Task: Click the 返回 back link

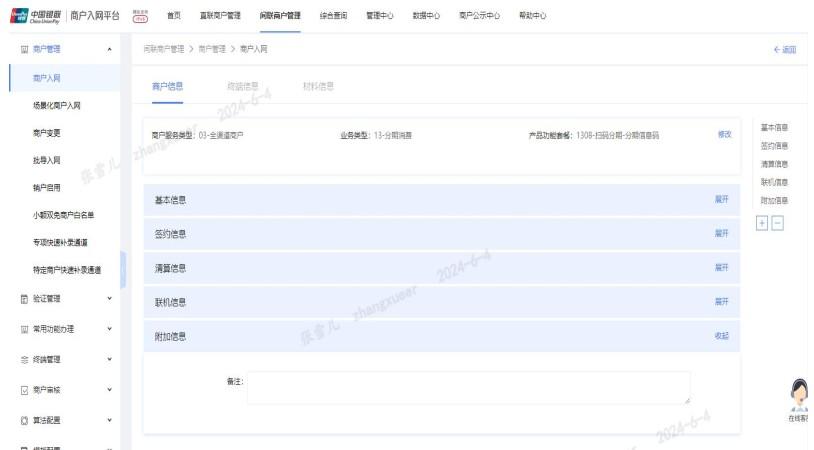Action: point(785,49)
